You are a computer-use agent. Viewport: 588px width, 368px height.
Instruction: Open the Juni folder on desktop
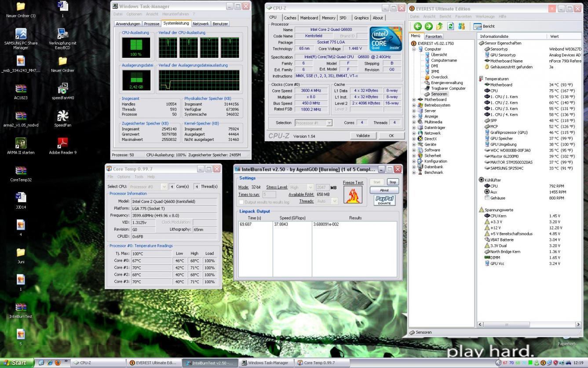point(21,255)
